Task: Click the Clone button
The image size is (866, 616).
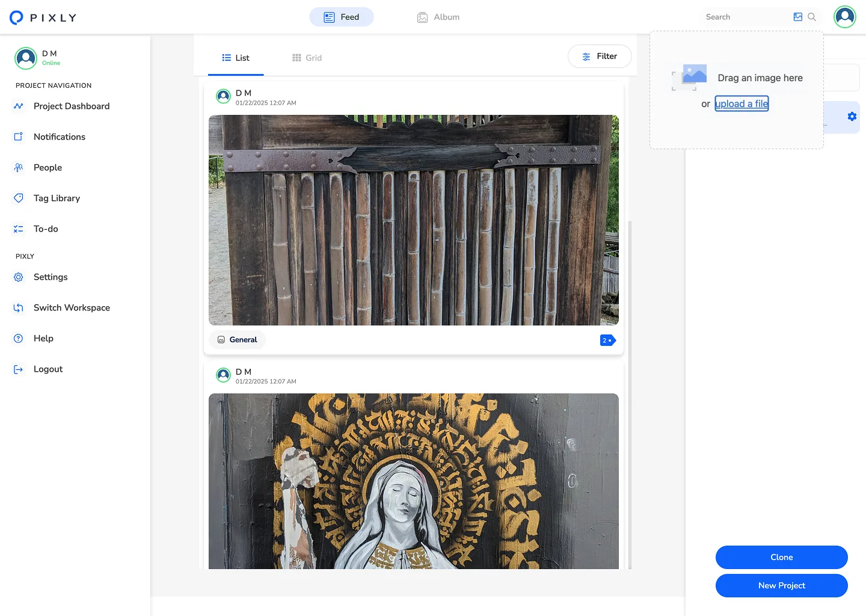Action: (782, 557)
